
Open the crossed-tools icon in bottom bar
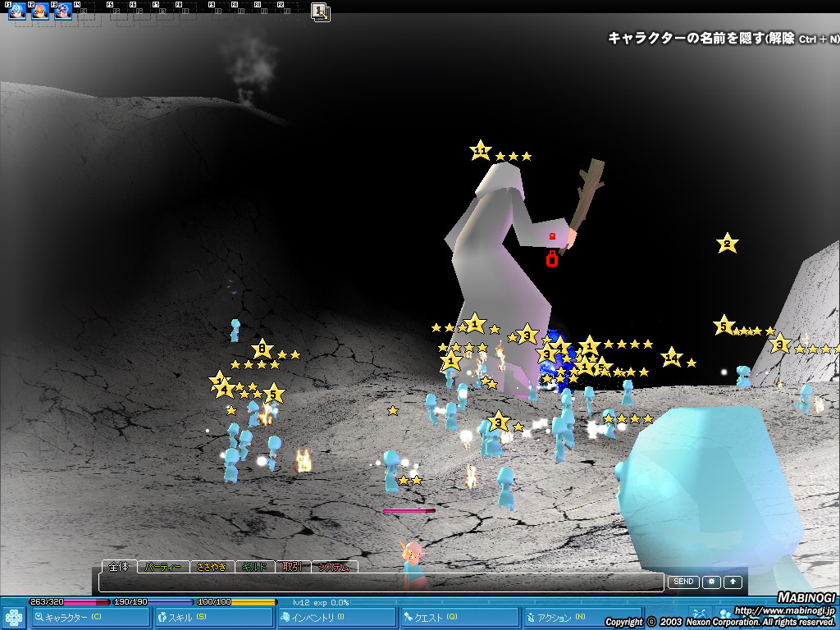(x=698, y=614)
